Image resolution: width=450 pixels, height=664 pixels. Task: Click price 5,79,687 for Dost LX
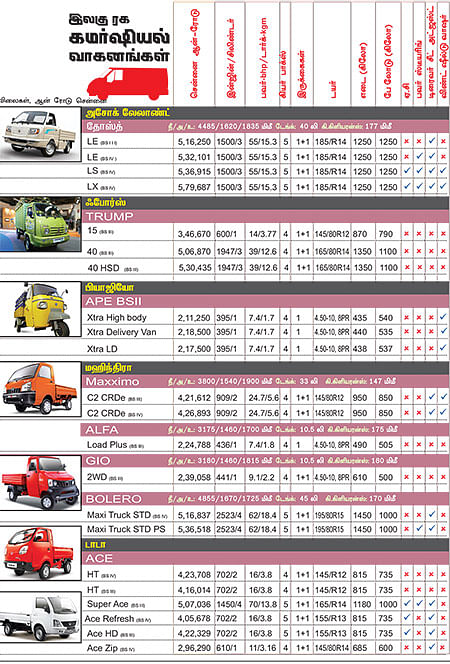pyautogui.click(x=194, y=187)
